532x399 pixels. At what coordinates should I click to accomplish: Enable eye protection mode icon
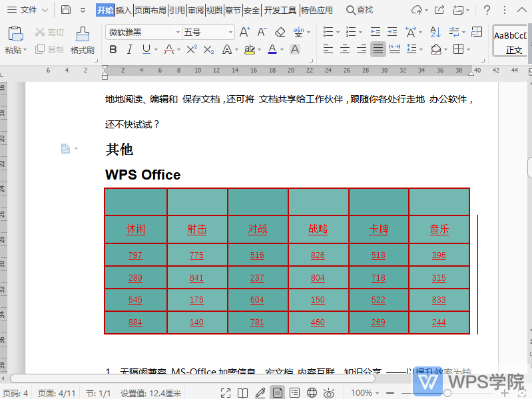tap(329, 393)
